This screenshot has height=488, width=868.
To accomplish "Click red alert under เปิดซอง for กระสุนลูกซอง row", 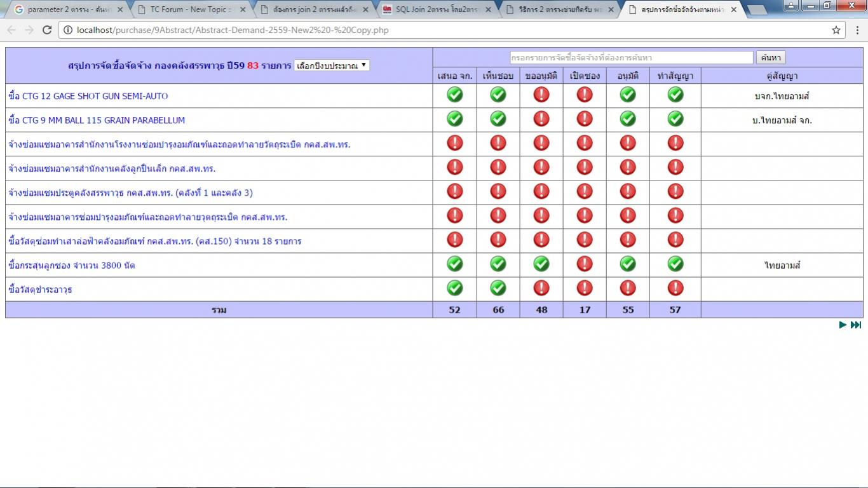I will pyautogui.click(x=585, y=264).
